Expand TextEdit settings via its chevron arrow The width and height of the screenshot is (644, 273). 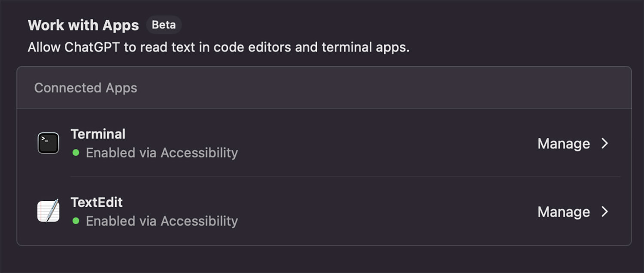pos(605,212)
